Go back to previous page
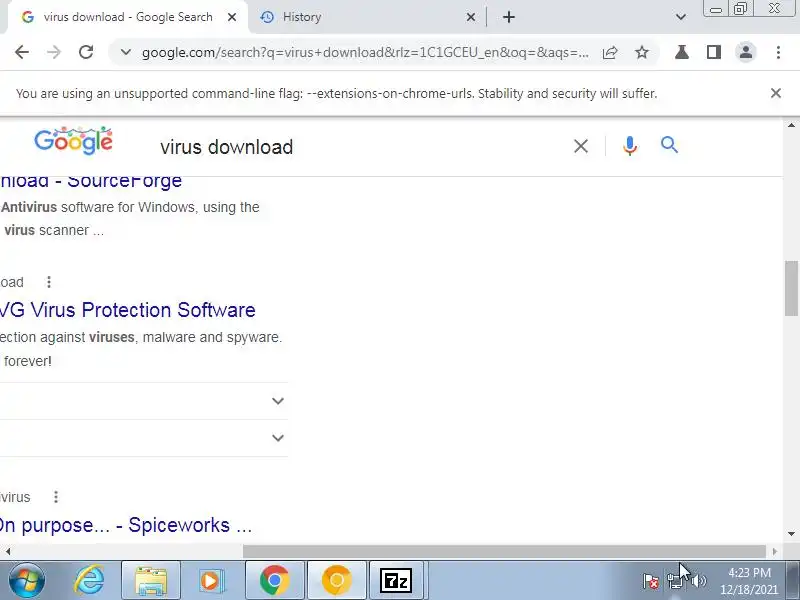 tap(22, 52)
